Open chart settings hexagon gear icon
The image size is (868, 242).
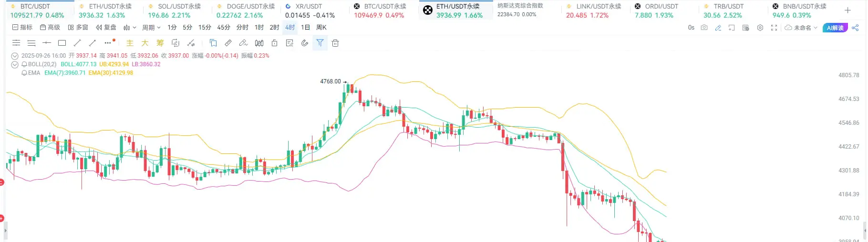point(760,28)
